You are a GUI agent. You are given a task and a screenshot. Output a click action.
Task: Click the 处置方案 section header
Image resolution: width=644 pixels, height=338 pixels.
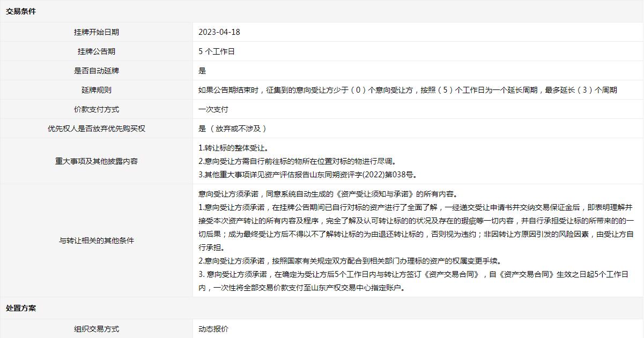(21, 308)
